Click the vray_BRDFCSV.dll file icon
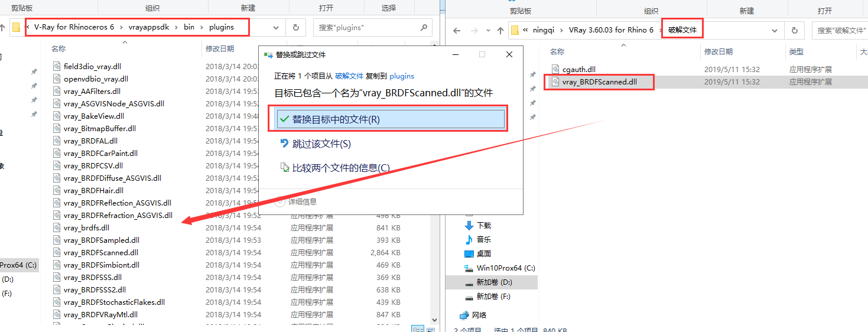 [x=57, y=165]
